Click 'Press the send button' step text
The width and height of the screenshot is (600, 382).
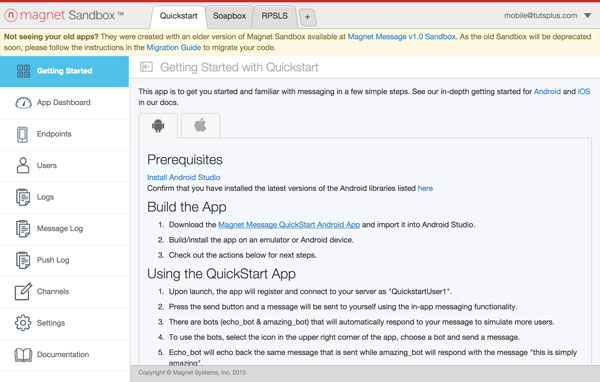pos(343,307)
